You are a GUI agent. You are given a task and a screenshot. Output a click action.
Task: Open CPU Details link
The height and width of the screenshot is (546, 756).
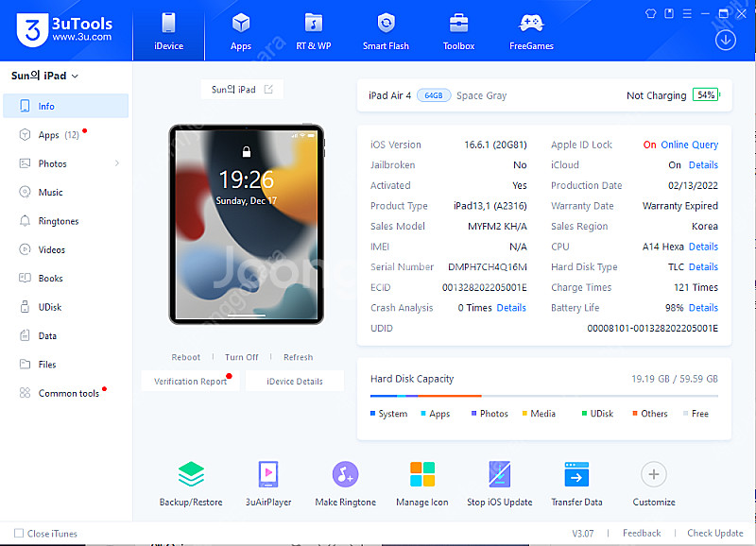click(x=703, y=247)
